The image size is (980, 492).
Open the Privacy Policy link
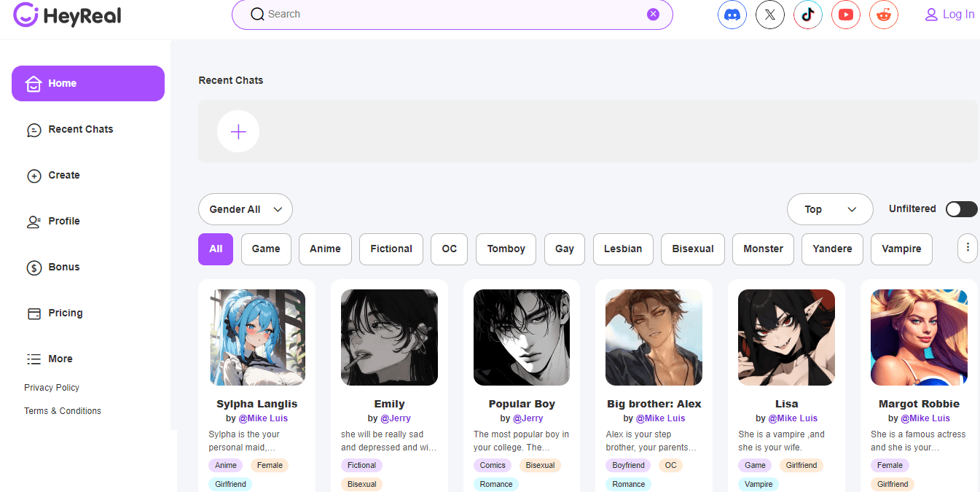51,387
